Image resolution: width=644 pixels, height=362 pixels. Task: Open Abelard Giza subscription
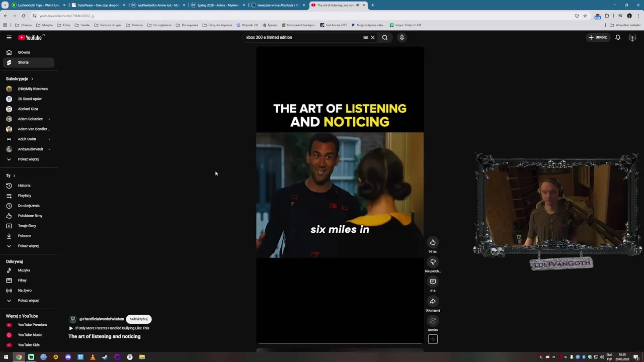click(27, 109)
